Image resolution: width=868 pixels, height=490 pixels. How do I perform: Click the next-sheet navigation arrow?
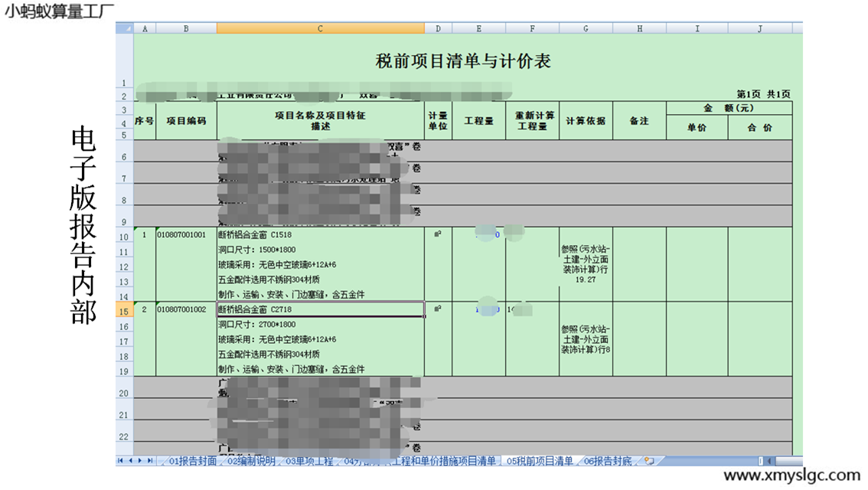click(x=139, y=461)
